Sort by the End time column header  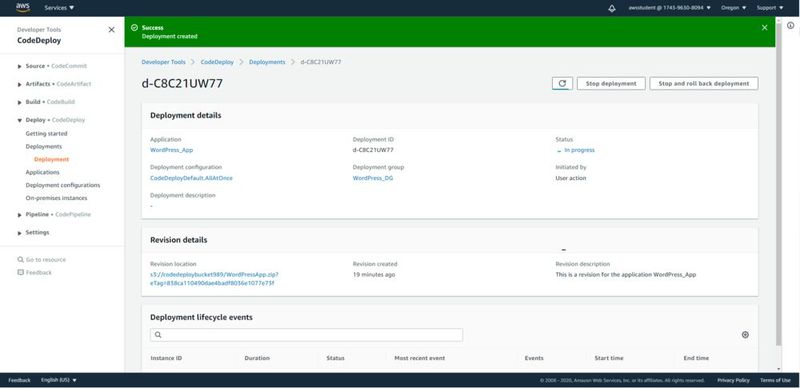pyautogui.click(x=696, y=358)
